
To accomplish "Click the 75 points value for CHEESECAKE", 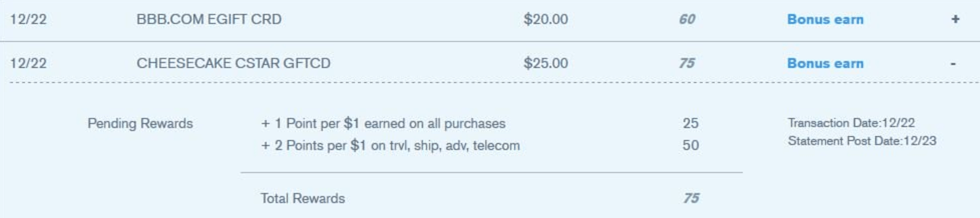I will pyautogui.click(x=687, y=63).
